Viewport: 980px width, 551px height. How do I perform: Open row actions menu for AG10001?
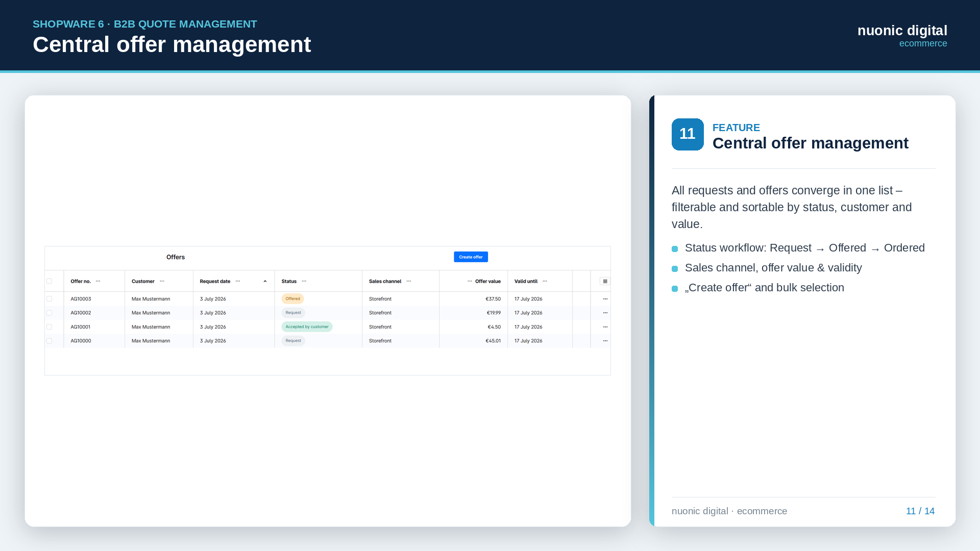pyautogui.click(x=605, y=327)
